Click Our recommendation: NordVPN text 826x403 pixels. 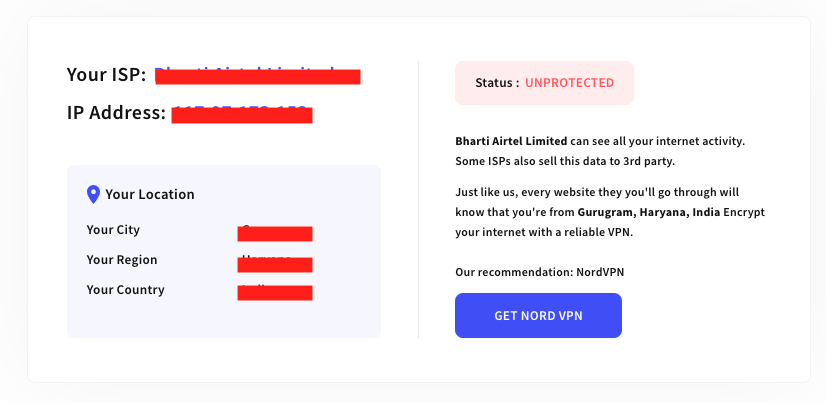click(540, 272)
